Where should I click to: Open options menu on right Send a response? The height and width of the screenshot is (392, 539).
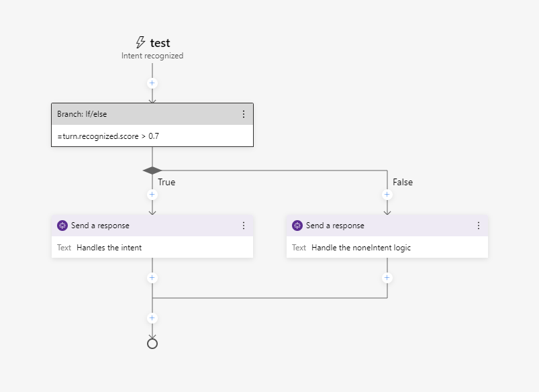(x=478, y=226)
